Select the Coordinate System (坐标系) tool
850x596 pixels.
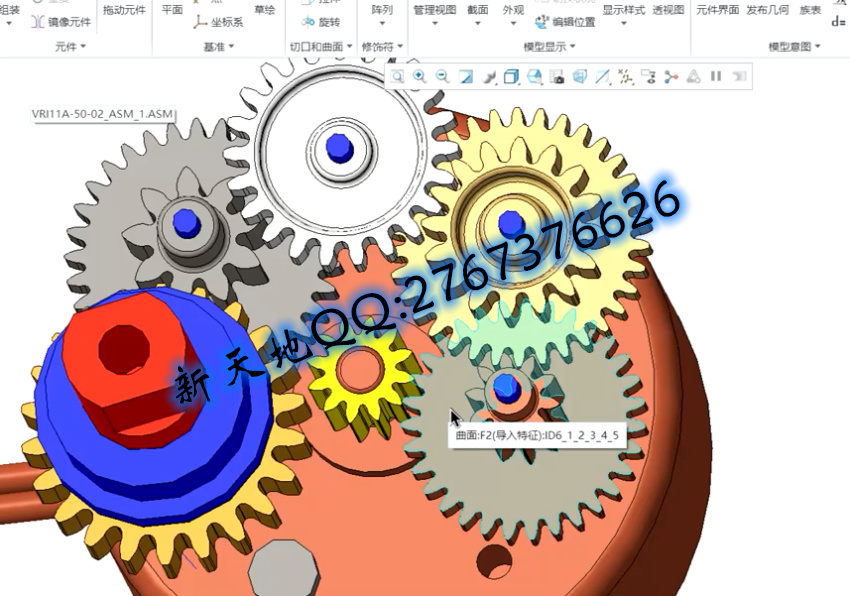tap(218, 21)
